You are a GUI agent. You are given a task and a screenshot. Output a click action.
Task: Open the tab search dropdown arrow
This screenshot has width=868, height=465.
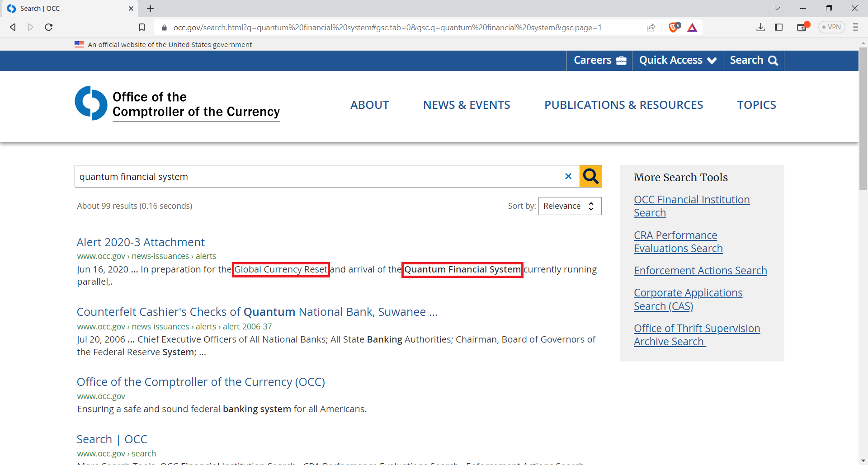pyautogui.click(x=777, y=8)
